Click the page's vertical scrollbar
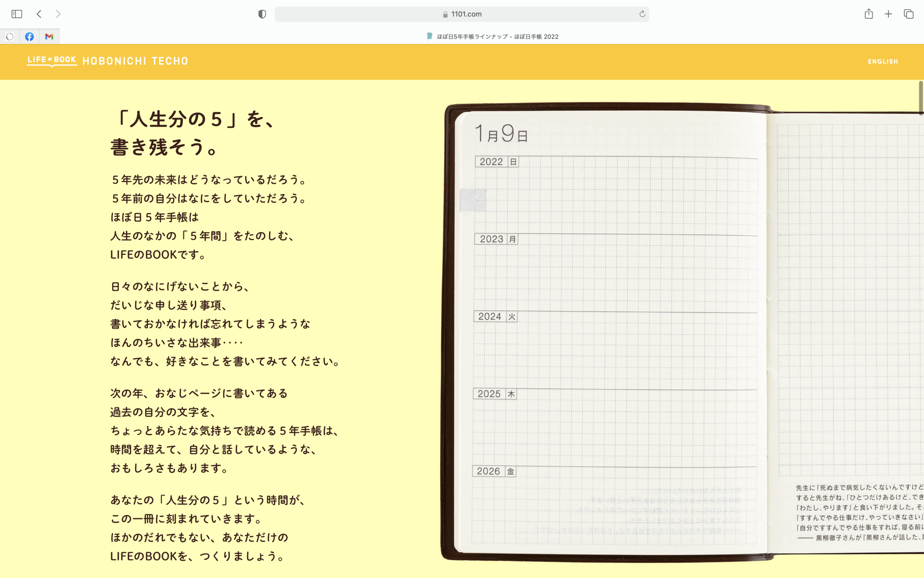The height and width of the screenshot is (578, 924). pyautogui.click(x=921, y=98)
